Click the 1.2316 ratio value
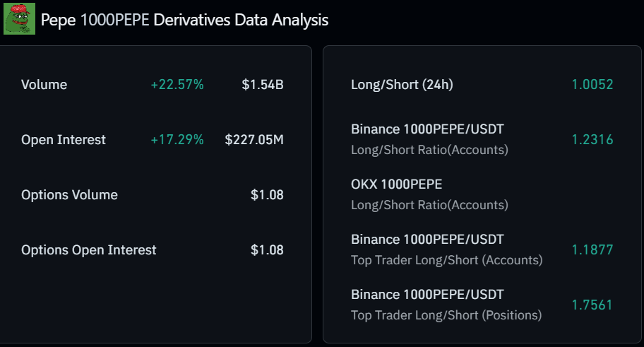Viewport: 644px width, 347px height. pos(592,140)
